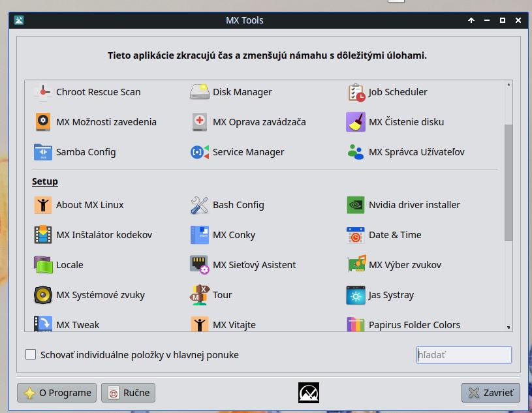Open Job Scheduler icon

pos(356,92)
